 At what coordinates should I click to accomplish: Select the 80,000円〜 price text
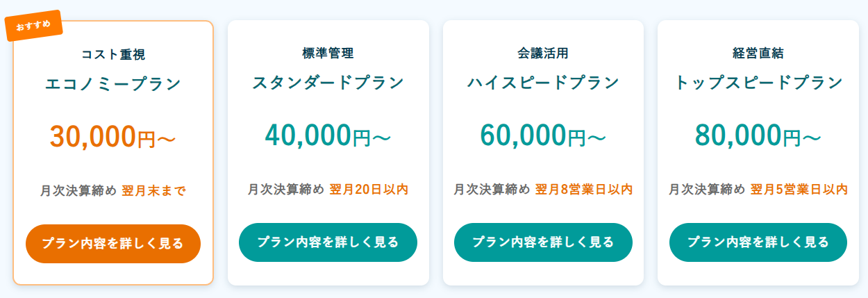click(x=758, y=135)
